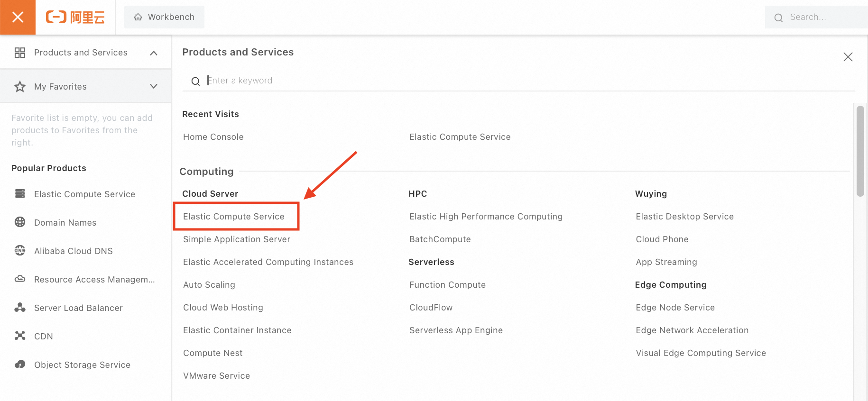Close the Products and Services panel

pyautogui.click(x=848, y=57)
